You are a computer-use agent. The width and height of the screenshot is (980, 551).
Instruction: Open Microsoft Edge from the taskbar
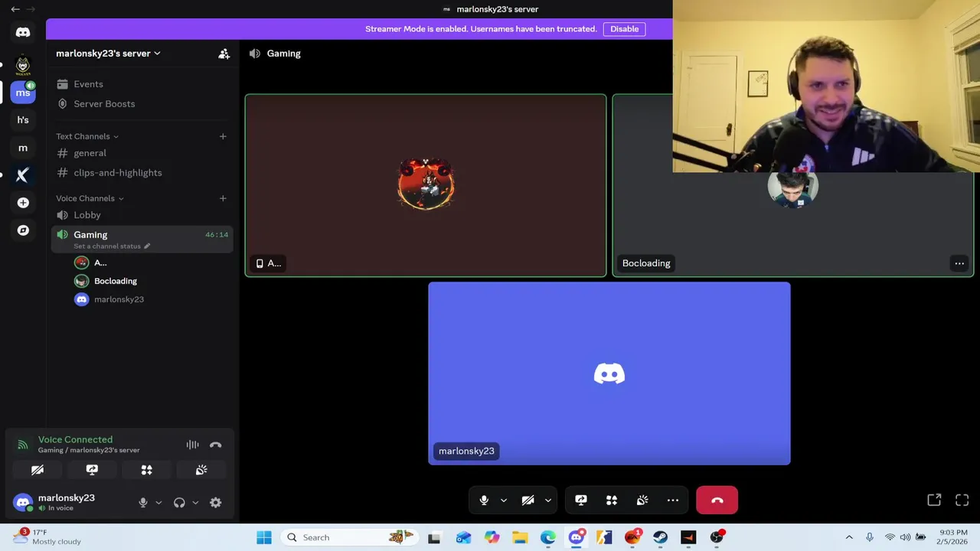coord(548,537)
